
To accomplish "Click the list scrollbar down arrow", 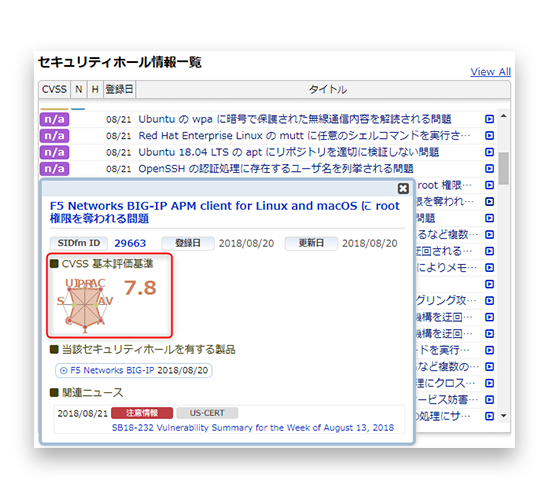I will [504, 416].
